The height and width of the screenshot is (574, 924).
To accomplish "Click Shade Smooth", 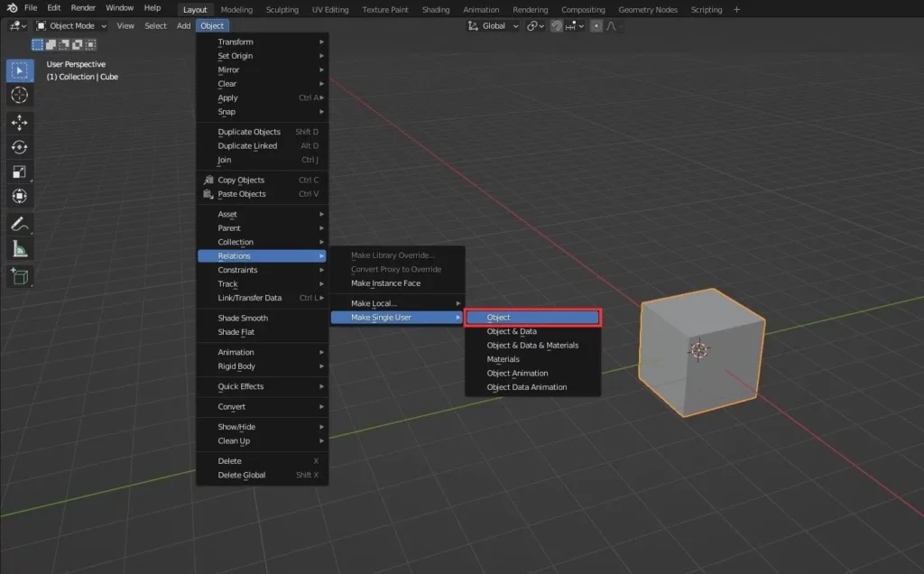I will [263, 319].
